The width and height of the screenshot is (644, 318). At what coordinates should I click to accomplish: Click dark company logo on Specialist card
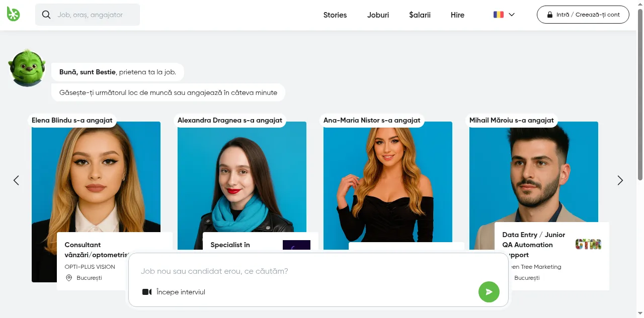[296, 245]
